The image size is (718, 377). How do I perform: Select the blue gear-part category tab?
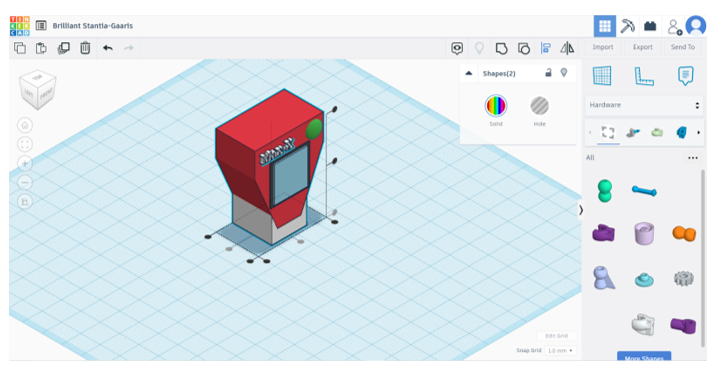click(x=681, y=133)
